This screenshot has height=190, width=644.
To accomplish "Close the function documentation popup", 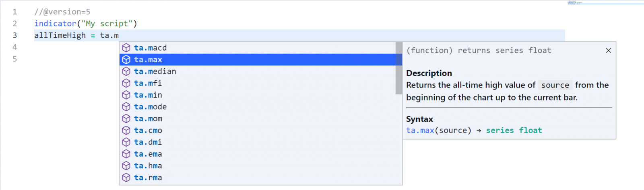I will 608,51.
